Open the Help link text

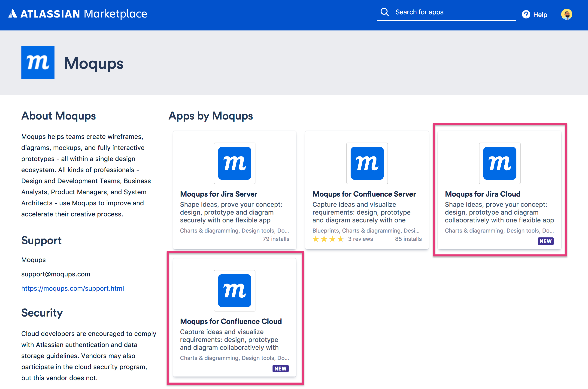click(540, 15)
